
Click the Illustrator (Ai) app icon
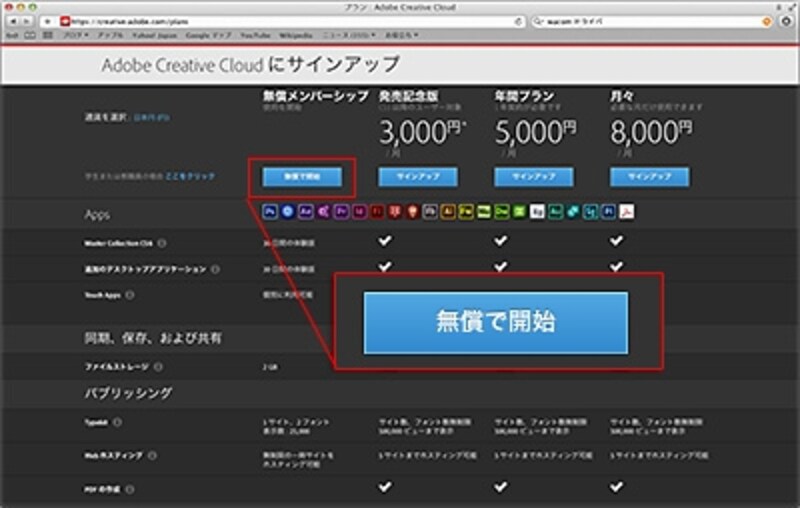click(448, 211)
